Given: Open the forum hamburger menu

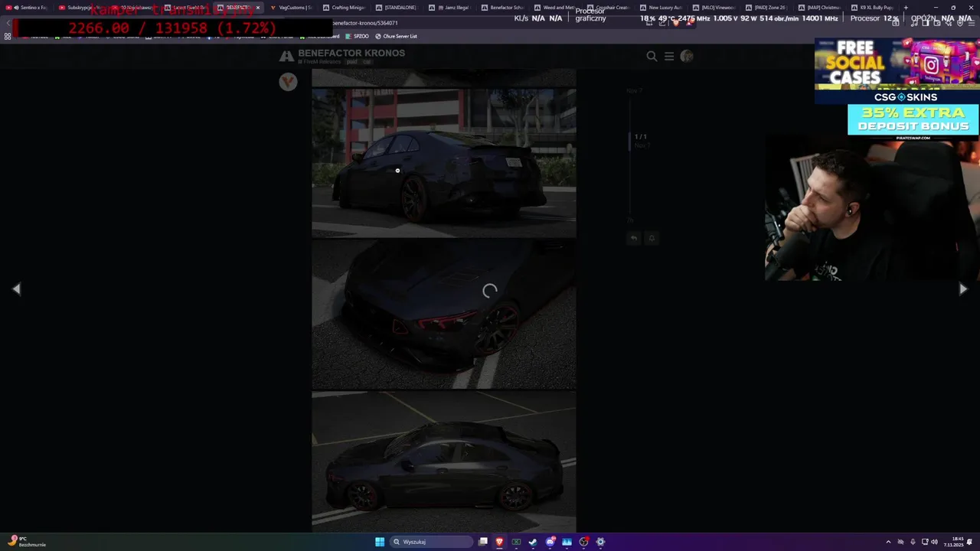Looking at the screenshot, I should point(669,56).
